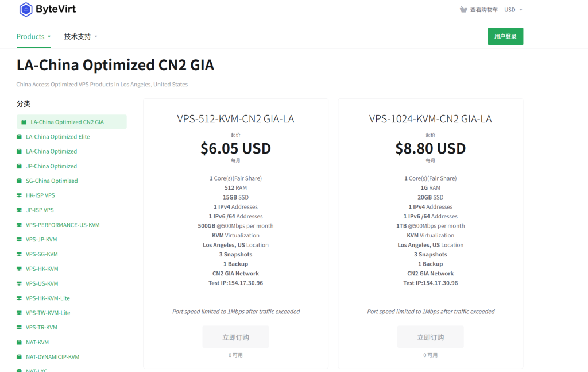The image size is (588, 372).
Task: Click the server icon beside HK-ISP VPS
Action: (20, 195)
